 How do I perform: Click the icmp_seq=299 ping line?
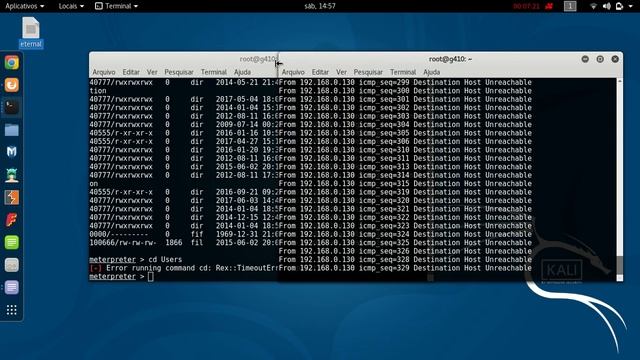pyautogui.click(x=405, y=82)
